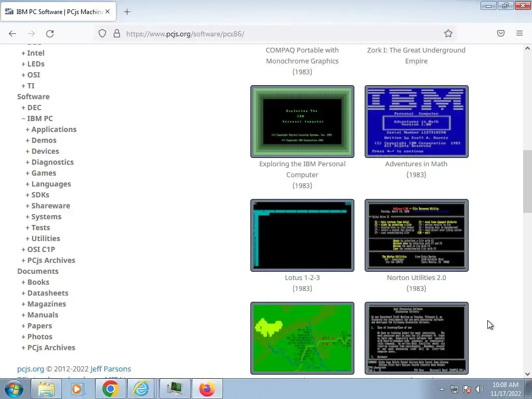532x399 pixels.
Task: Open the Firefox hamburger menu
Action: (x=520, y=33)
